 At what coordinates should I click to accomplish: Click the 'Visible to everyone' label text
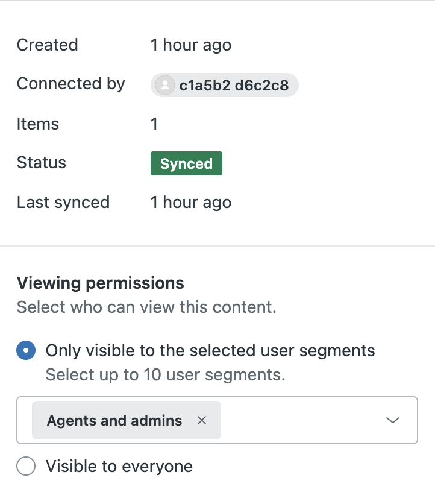(x=119, y=467)
